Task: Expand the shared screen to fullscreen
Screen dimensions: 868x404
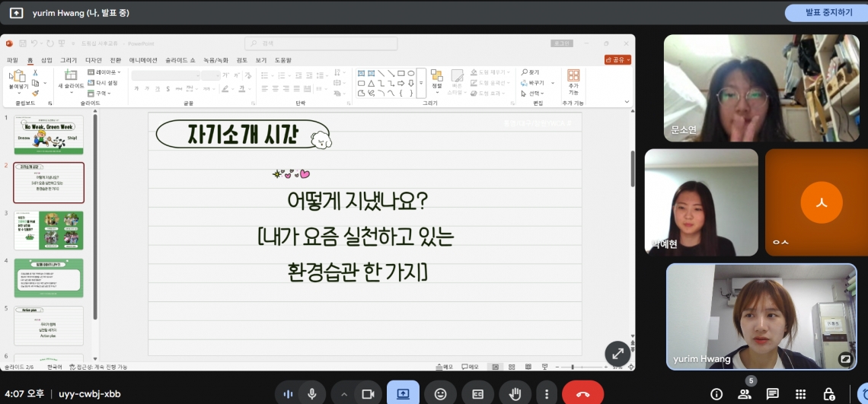Action: point(617,354)
